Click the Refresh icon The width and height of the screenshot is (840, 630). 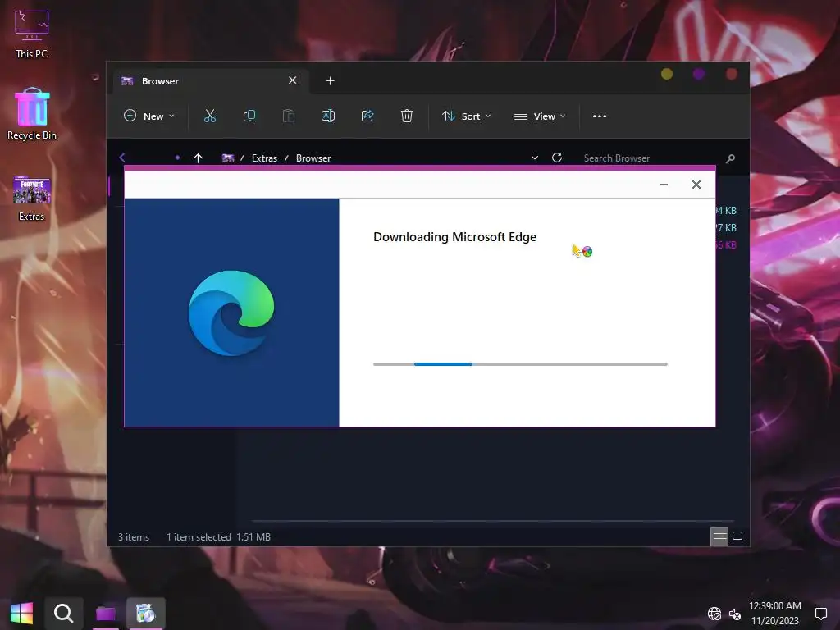tap(557, 157)
